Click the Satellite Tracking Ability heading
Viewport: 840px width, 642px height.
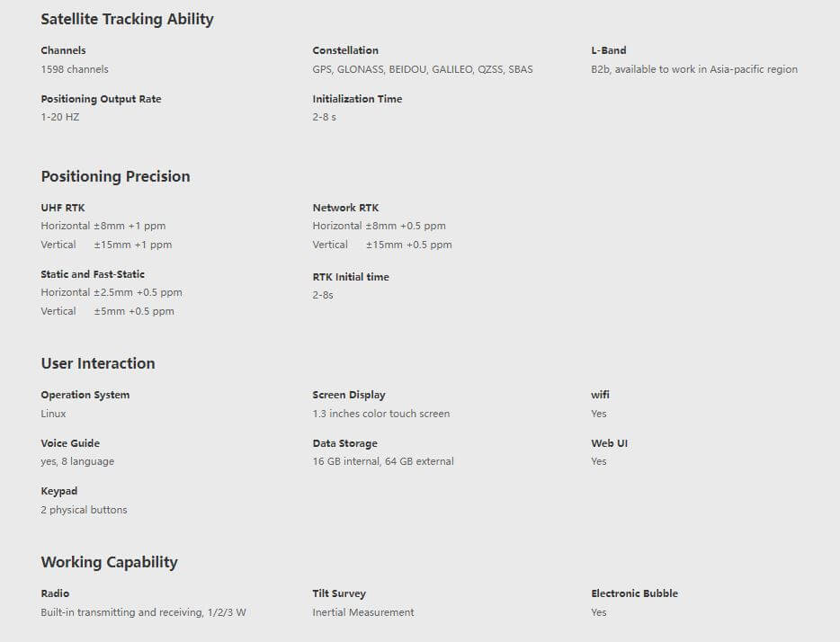(127, 19)
